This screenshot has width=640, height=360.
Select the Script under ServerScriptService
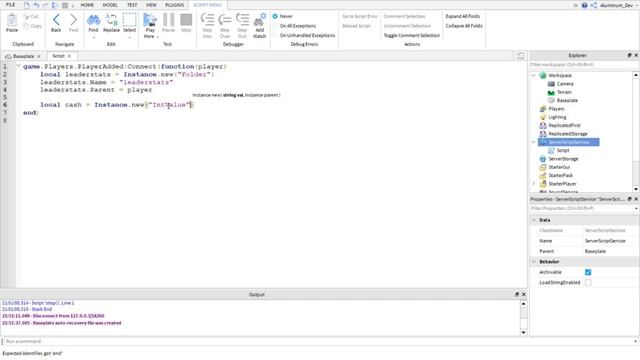[x=562, y=151]
